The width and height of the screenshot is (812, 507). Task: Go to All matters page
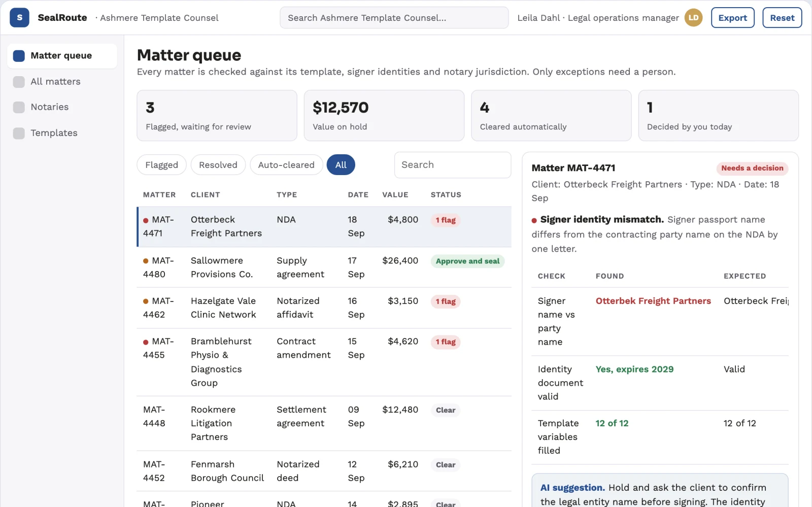point(62,82)
